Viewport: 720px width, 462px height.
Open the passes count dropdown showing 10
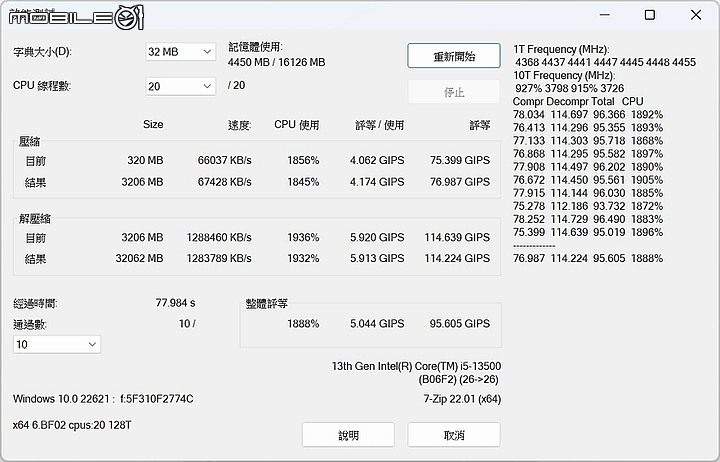57,344
